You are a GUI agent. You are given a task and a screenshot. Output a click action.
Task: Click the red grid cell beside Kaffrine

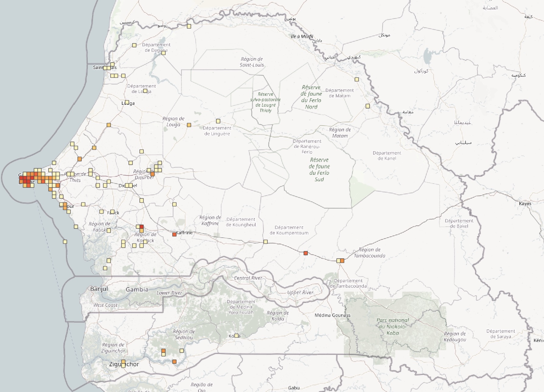(174, 234)
